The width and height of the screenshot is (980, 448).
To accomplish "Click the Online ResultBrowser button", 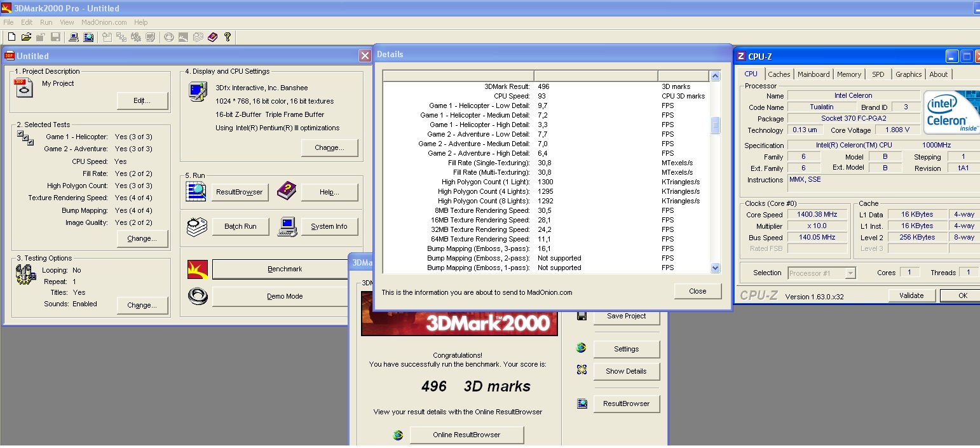I will 466,435.
